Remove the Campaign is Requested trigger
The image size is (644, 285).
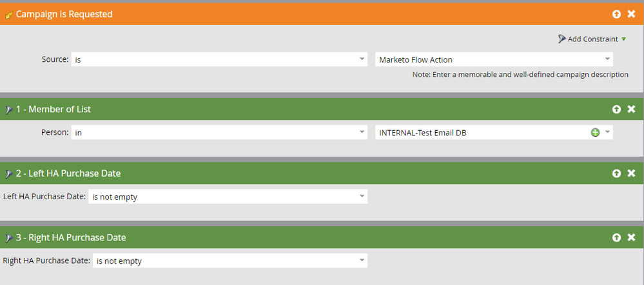[631, 14]
